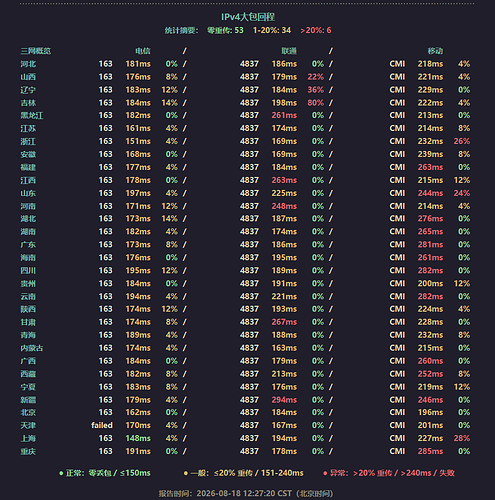Viewport: 495px width, 500px height.
Task: Click the 248ms latency in the 河南 row
Action: pyautogui.click(x=284, y=206)
